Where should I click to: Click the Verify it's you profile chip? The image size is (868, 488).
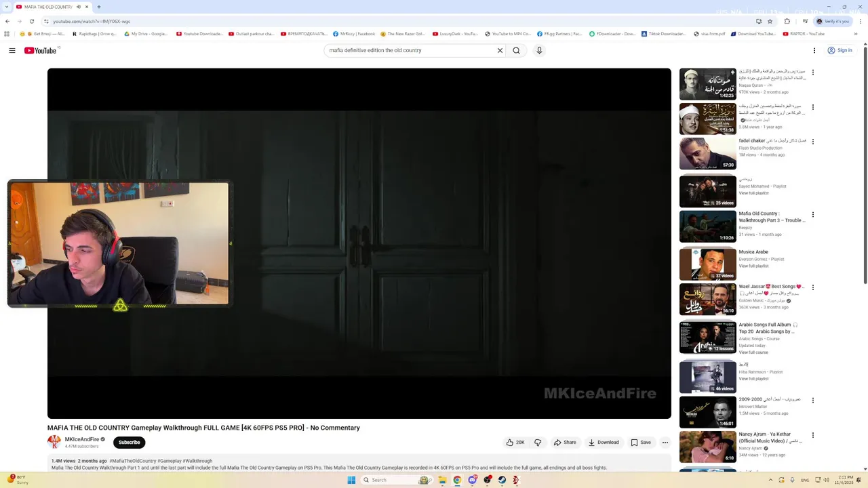click(x=833, y=21)
